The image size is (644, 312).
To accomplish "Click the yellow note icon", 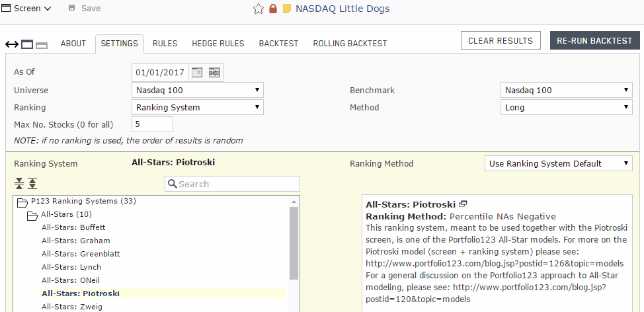I will 287,9.
